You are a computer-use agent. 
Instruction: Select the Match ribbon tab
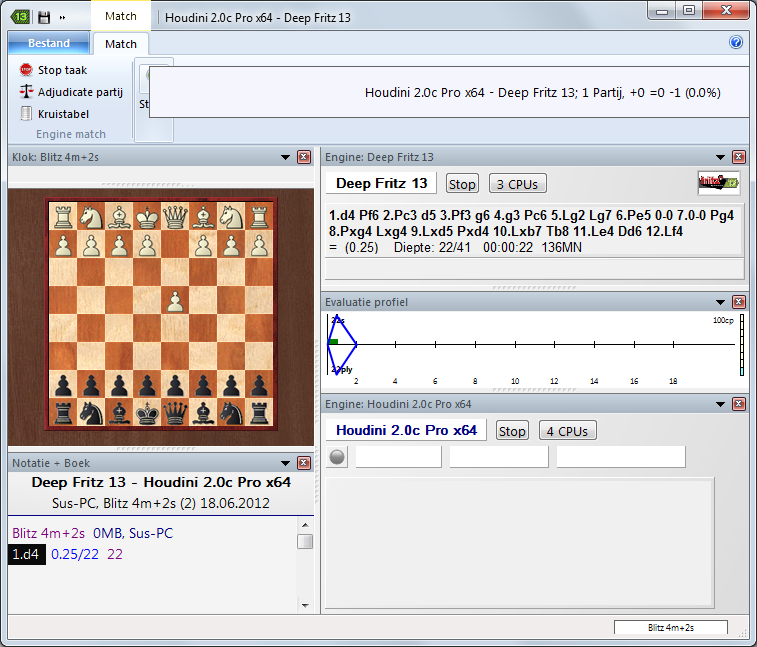(x=121, y=44)
